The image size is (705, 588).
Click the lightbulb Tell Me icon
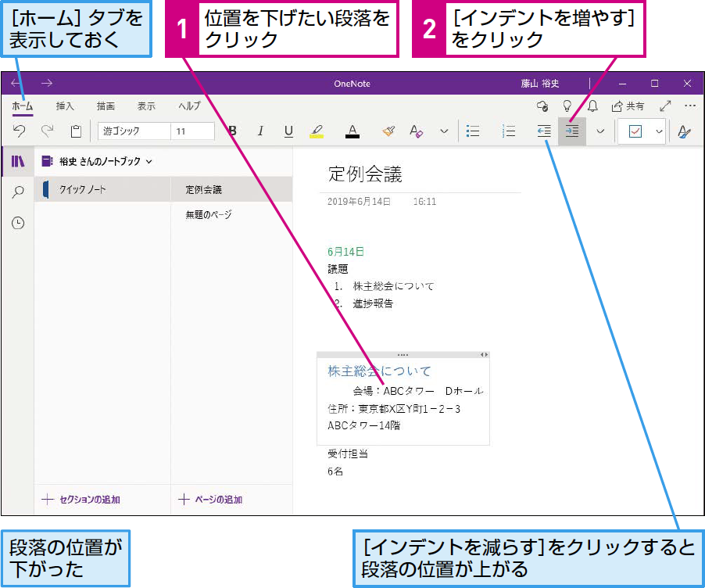pos(567,106)
